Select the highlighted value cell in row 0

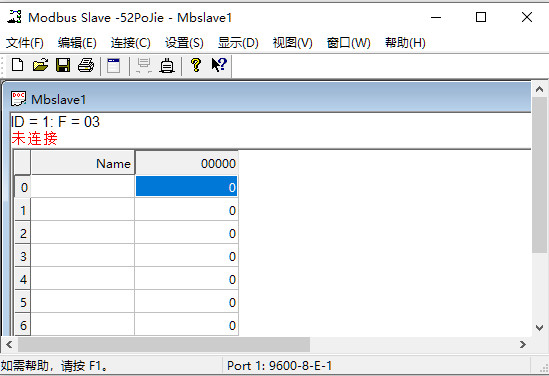(x=186, y=186)
